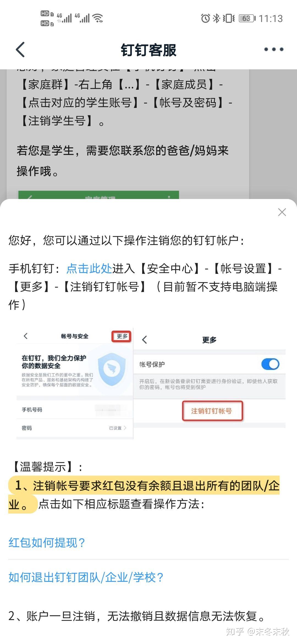This screenshot has height=644, width=297.
Task: Toggle the 帐号保护 switch
Action: [270, 364]
